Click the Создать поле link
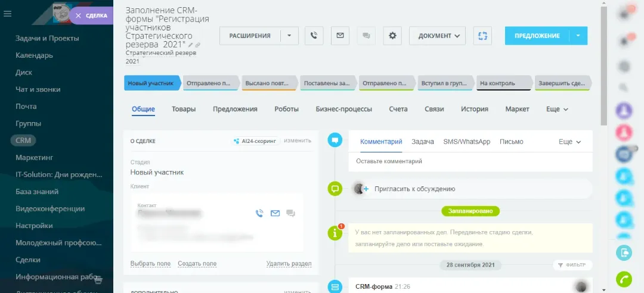 [197, 263]
